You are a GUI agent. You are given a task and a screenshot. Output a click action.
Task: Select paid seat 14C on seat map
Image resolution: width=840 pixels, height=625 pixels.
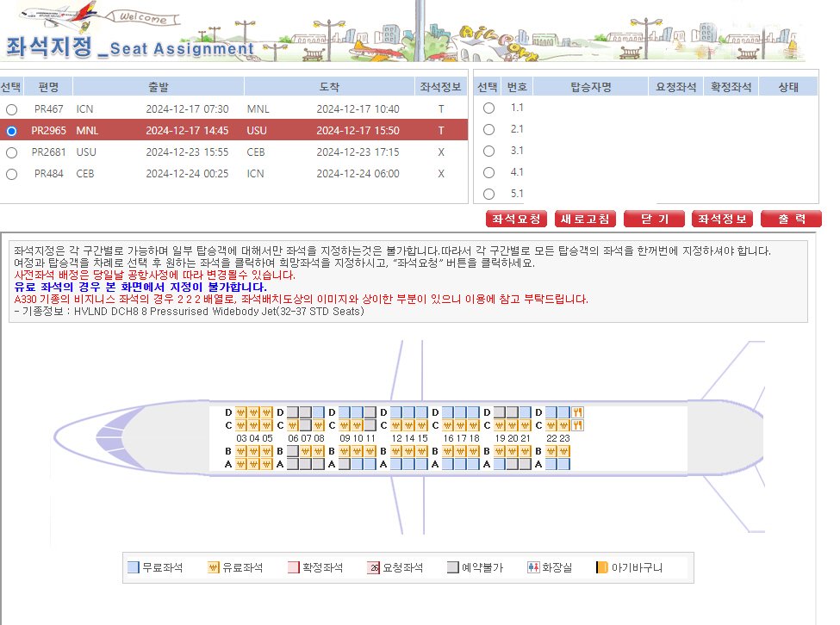[409, 425]
